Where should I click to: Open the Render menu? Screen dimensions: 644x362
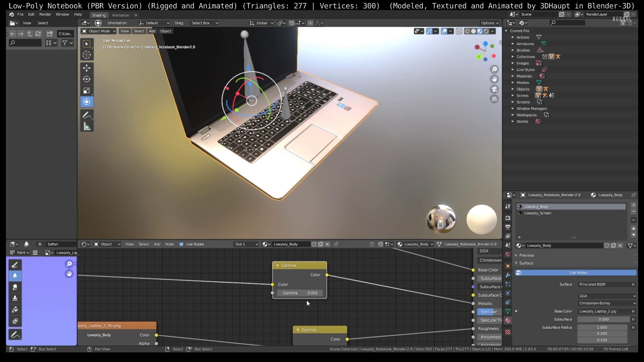(45, 14)
